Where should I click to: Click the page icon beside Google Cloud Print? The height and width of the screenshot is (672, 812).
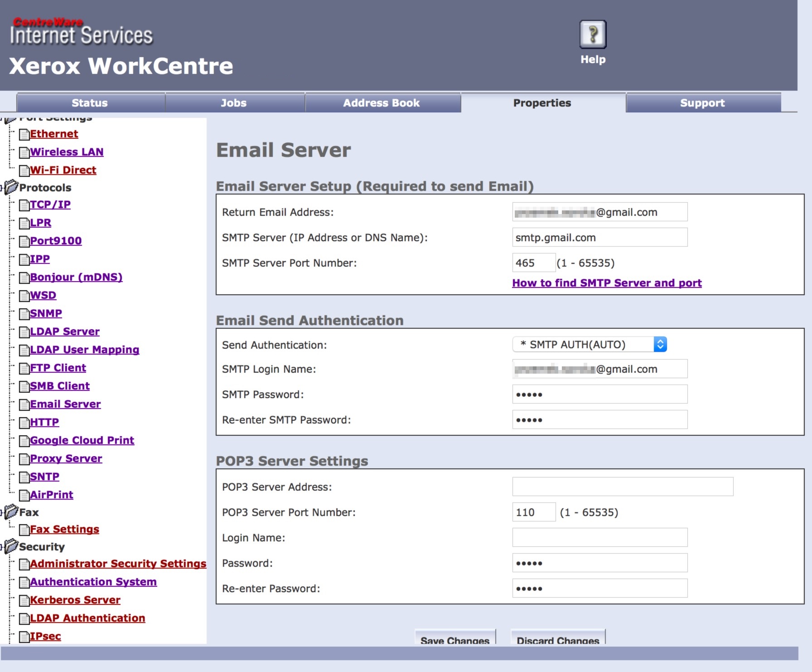coord(24,441)
